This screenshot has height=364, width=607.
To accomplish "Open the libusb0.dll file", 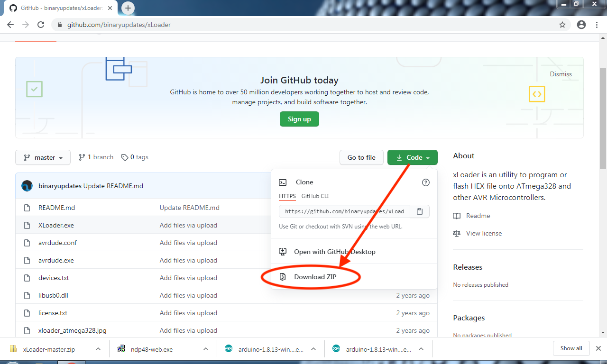I will click(53, 295).
